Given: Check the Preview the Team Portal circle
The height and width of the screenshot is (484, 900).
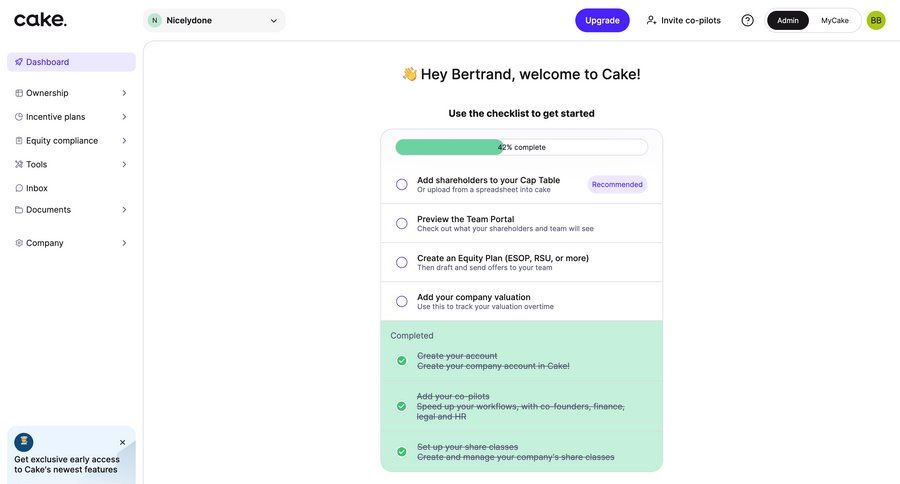Looking at the screenshot, I should click(x=402, y=223).
